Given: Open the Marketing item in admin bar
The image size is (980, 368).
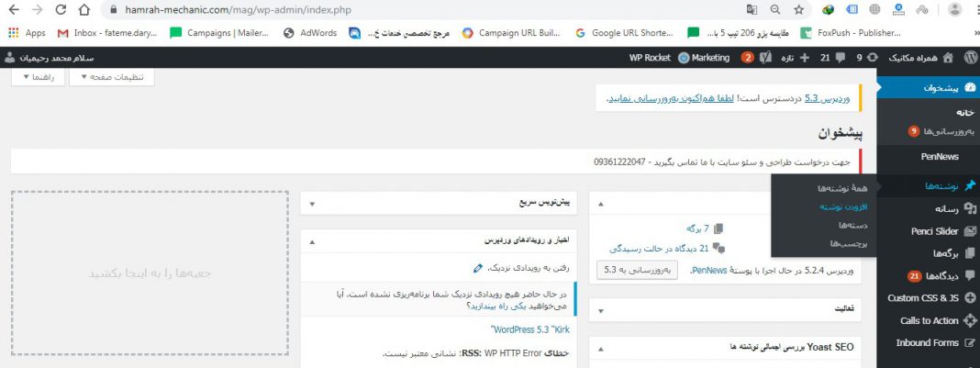Looking at the screenshot, I should coord(704,57).
